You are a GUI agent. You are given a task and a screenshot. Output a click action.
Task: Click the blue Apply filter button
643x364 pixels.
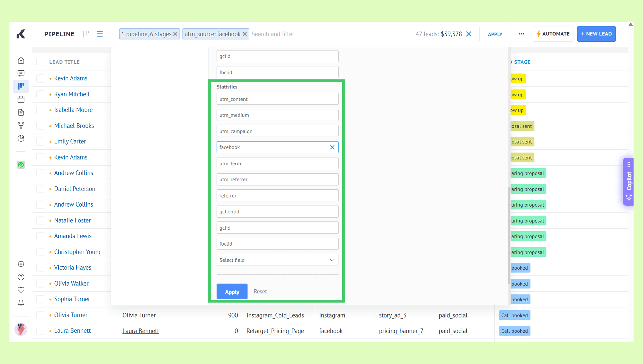point(232,291)
